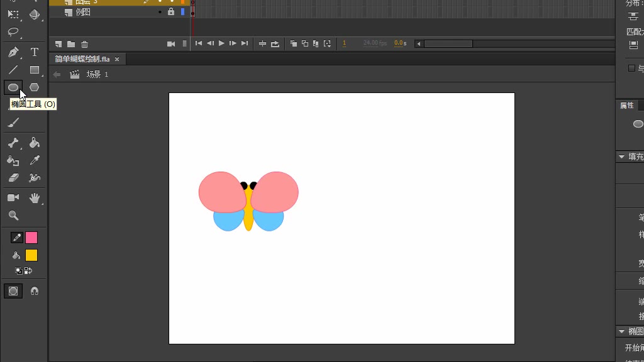This screenshot has height=362, width=644.
Task: Open the pink stroke color swatch
Action: pos(31,238)
